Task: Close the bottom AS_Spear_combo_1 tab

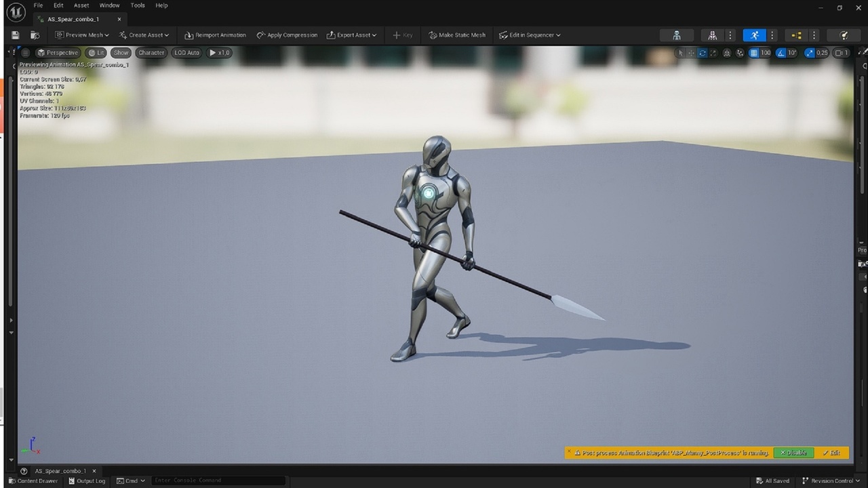Action: coord(94,471)
